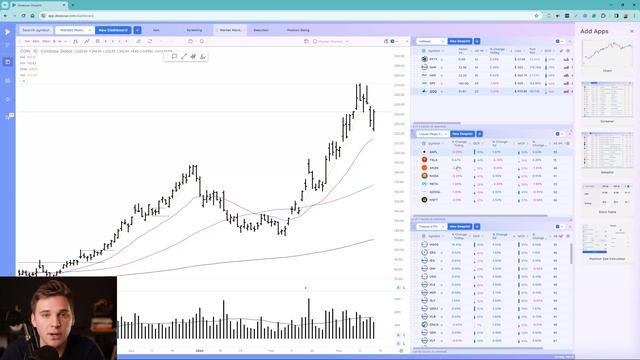Open column settings gear in Liquid Mega Cap table

568,143
